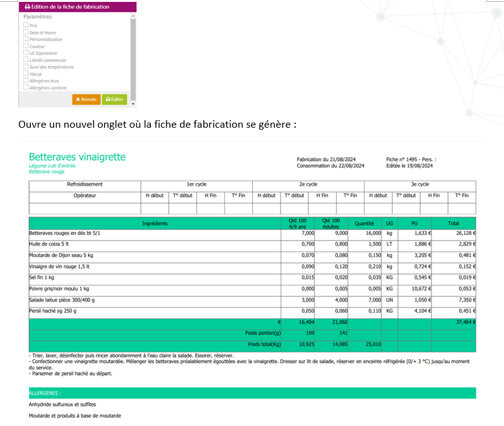Click the 1er cycle header cell
504x426 pixels.
[197, 186]
